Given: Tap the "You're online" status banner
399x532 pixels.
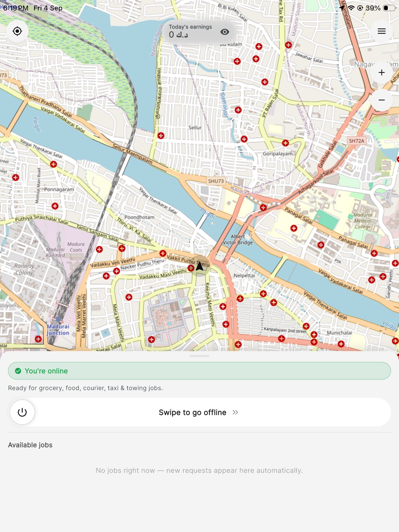Looking at the screenshot, I should click(199, 371).
